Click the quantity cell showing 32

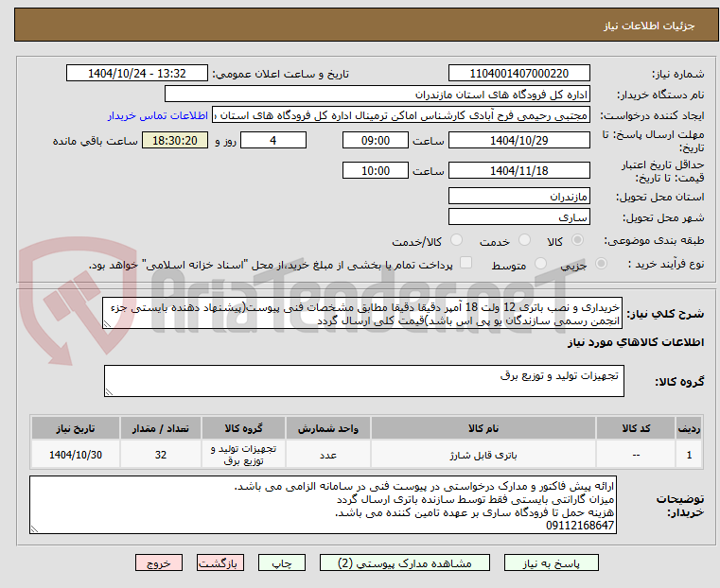click(160, 455)
